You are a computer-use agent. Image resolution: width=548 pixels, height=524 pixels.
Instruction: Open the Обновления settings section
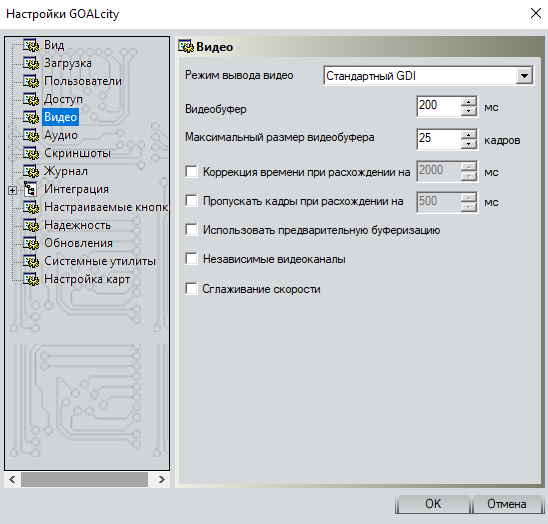pyautogui.click(x=78, y=243)
